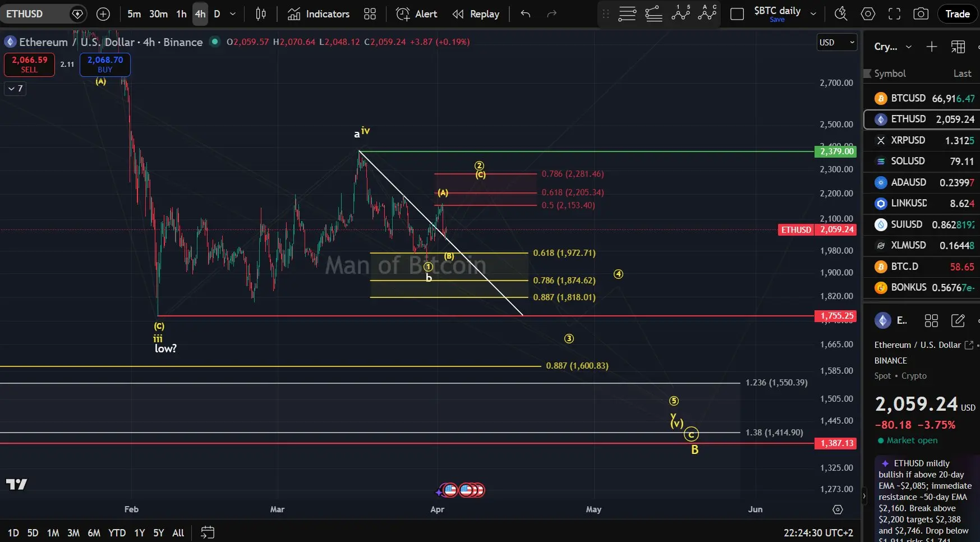Image resolution: width=980 pixels, height=542 pixels.
Task: Select the 30m timeframe
Action: point(158,14)
